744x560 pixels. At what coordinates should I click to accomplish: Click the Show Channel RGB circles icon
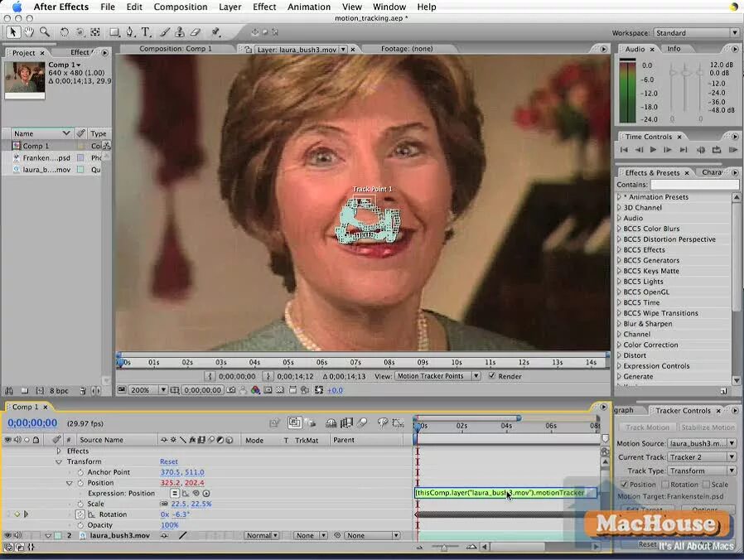coord(255,390)
